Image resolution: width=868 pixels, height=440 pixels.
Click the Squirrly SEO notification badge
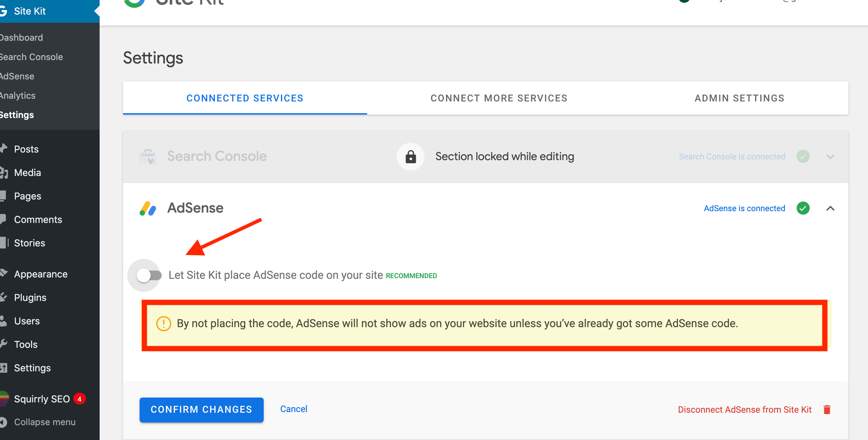click(x=80, y=399)
